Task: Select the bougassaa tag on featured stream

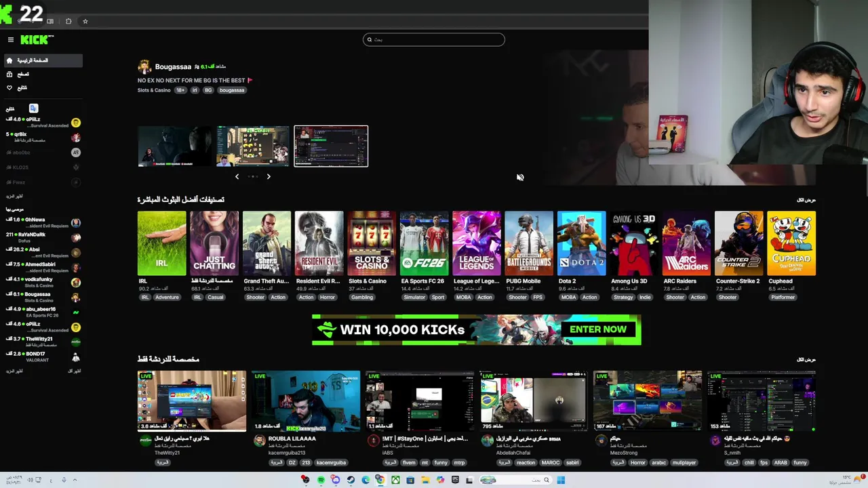Action: tap(232, 90)
